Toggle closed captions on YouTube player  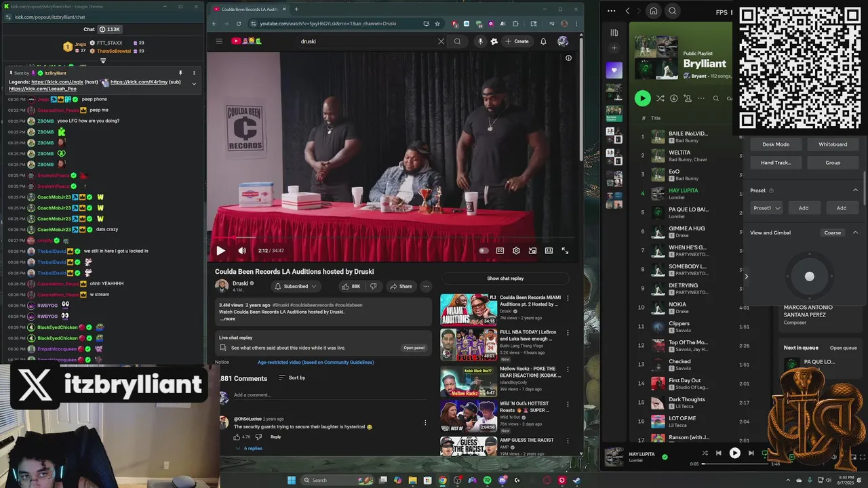click(x=500, y=251)
